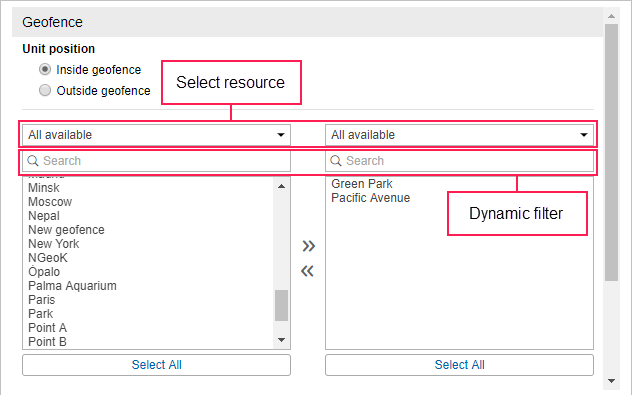This screenshot has height=395, width=632.
Task: Remove geofences with left double-chevron icon
Action: (x=308, y=271)
